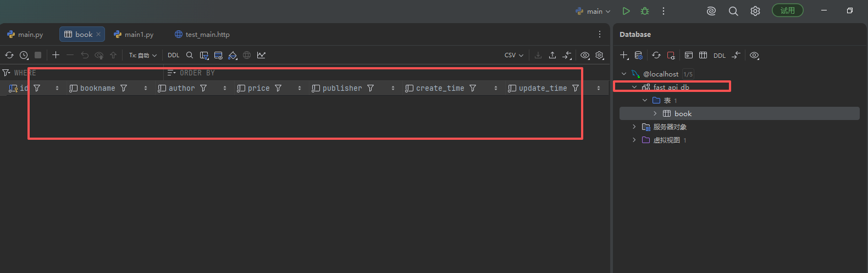868x273 pixels.
Task: Open the data view-mode icon
Action: (218, 55)
